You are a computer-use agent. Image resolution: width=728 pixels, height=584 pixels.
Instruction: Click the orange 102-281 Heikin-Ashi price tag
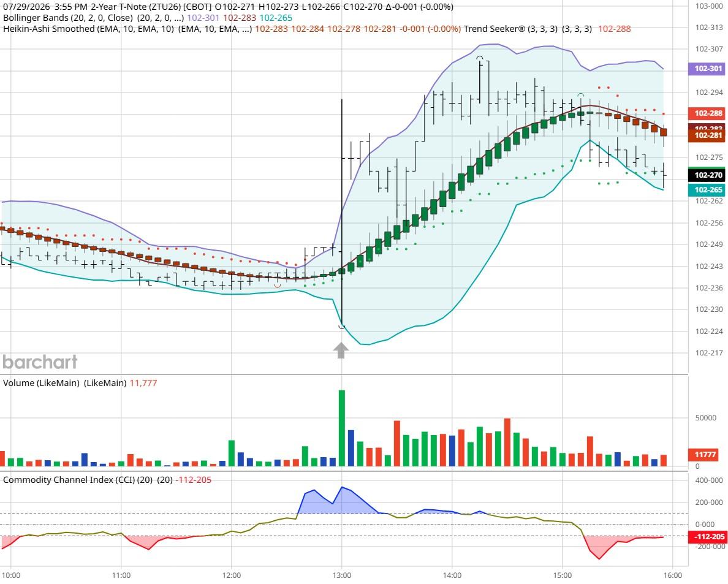tap(706, 135)
